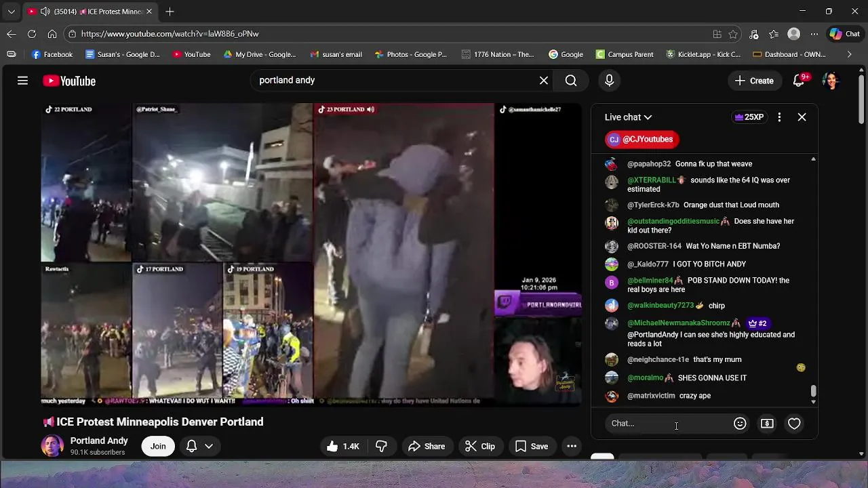The image size is (868, 488).
Task: Open browser settings ellipsis menu
Action: tap(814, 34)
